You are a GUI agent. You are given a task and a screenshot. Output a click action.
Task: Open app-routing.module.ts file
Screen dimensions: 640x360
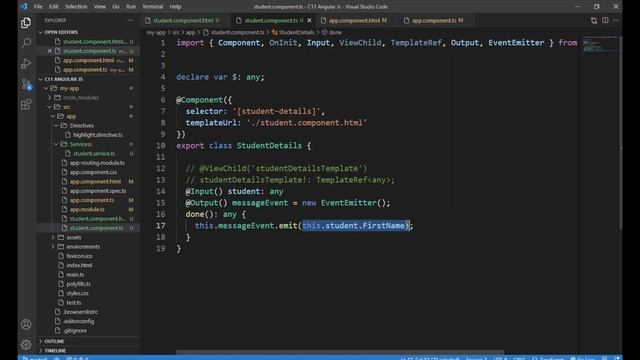[97, 163]
